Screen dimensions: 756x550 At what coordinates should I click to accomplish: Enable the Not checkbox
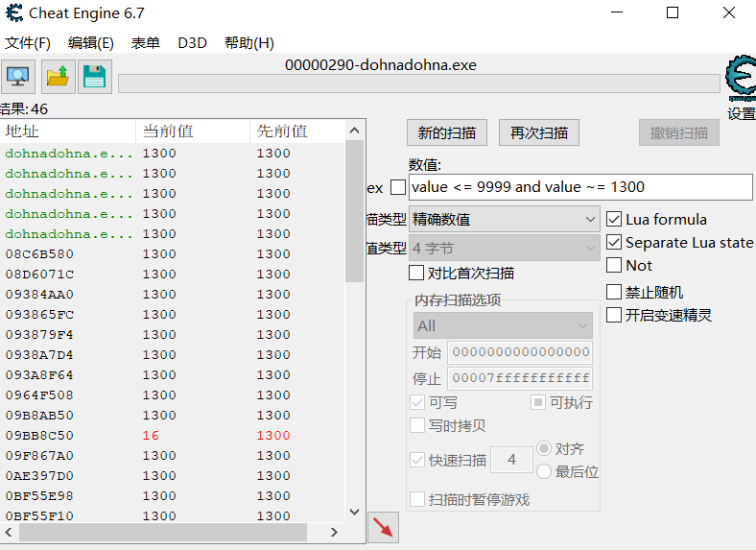(x=614, y=266)
